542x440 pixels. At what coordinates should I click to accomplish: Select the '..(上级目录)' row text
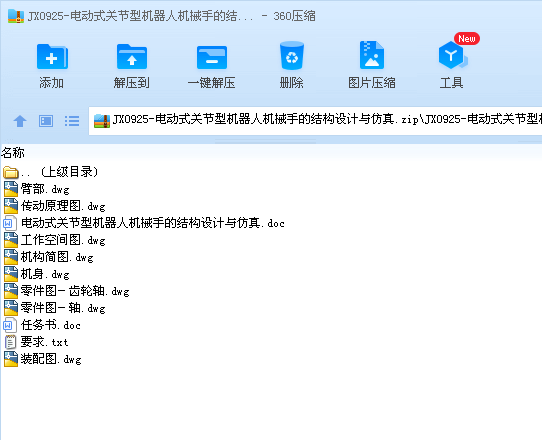pos(59,172)
